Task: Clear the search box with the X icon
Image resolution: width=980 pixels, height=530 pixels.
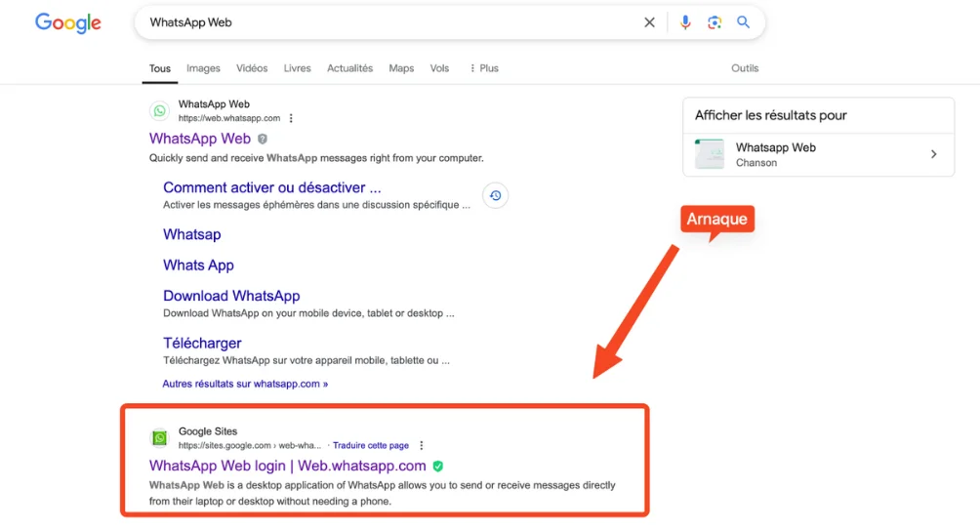Action: 649,22
